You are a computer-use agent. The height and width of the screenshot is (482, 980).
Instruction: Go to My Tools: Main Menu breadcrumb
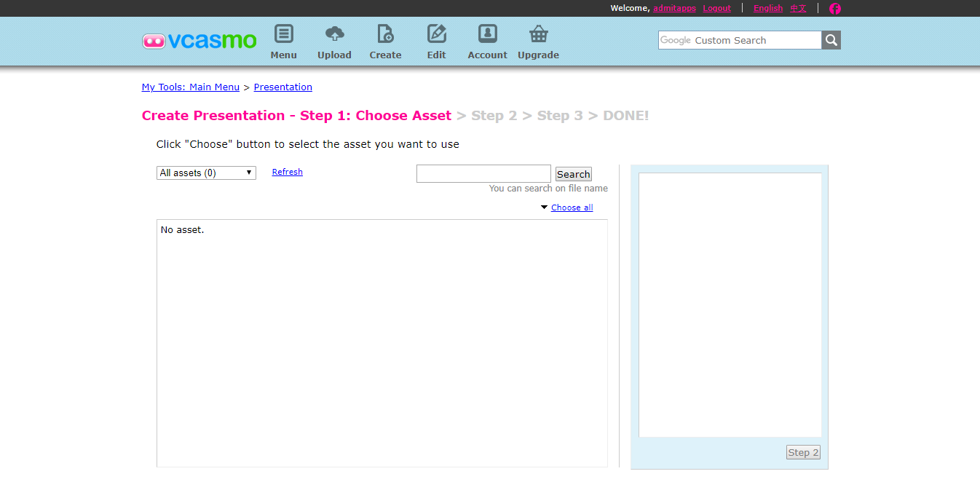tap(191, 87)
